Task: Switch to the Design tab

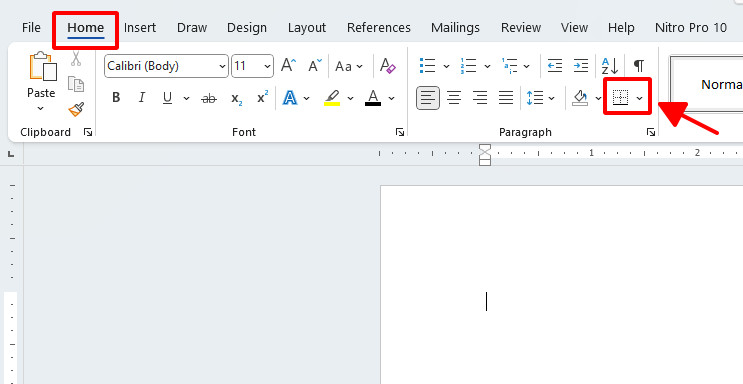Action: tap(247, 28)
